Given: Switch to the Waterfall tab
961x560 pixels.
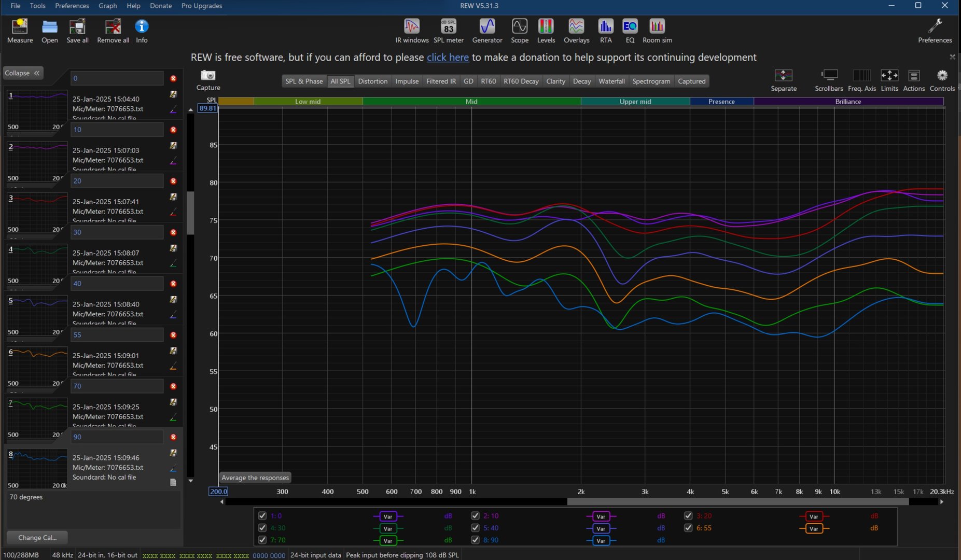Looking at the screenshot, I should point(611,81).
